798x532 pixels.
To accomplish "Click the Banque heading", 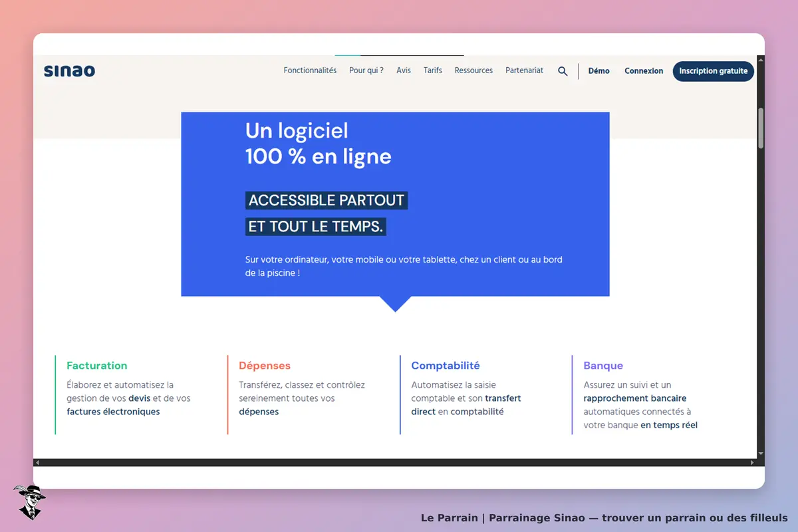I will (603, 366).
